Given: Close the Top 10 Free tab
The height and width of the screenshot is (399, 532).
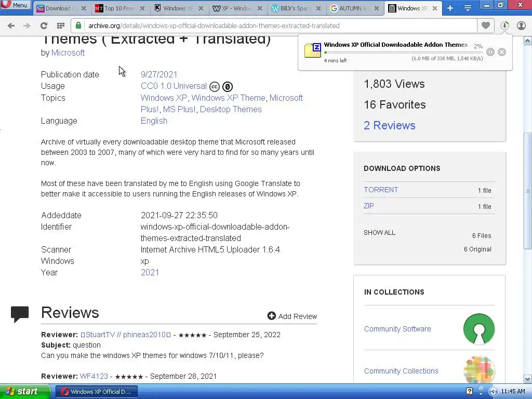Looking at the screenshot, I should pos(142,8).
